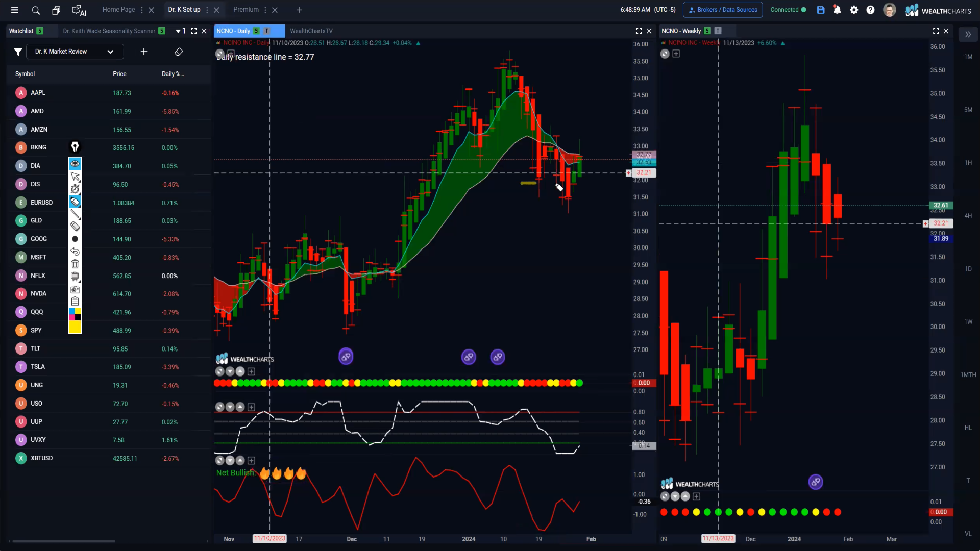Hide the weekly chart overlay indicator
980x551 pixels.
665,54
